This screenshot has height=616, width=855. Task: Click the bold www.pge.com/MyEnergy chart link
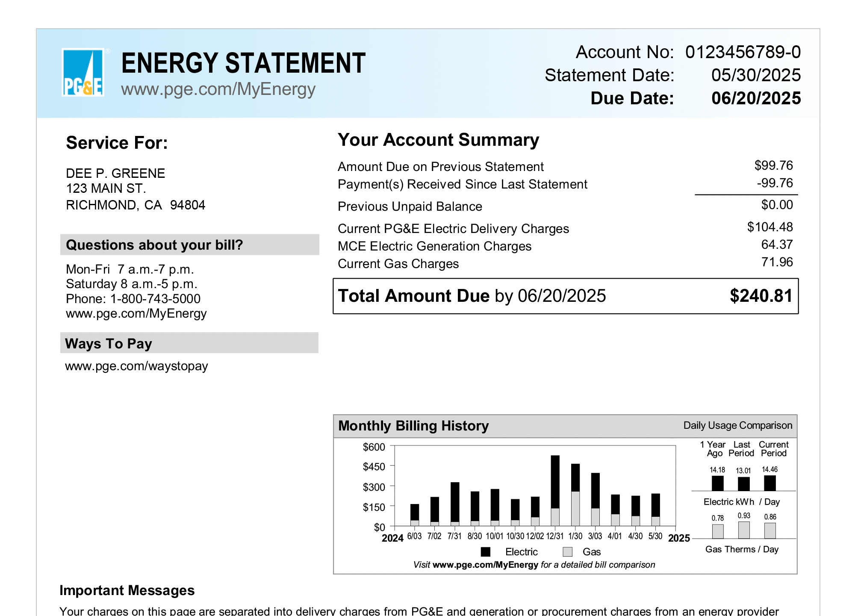point(485,565)
